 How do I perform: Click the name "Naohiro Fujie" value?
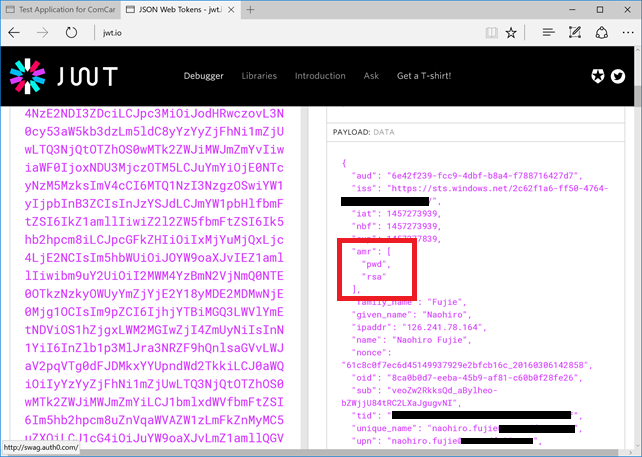[430, 341]
